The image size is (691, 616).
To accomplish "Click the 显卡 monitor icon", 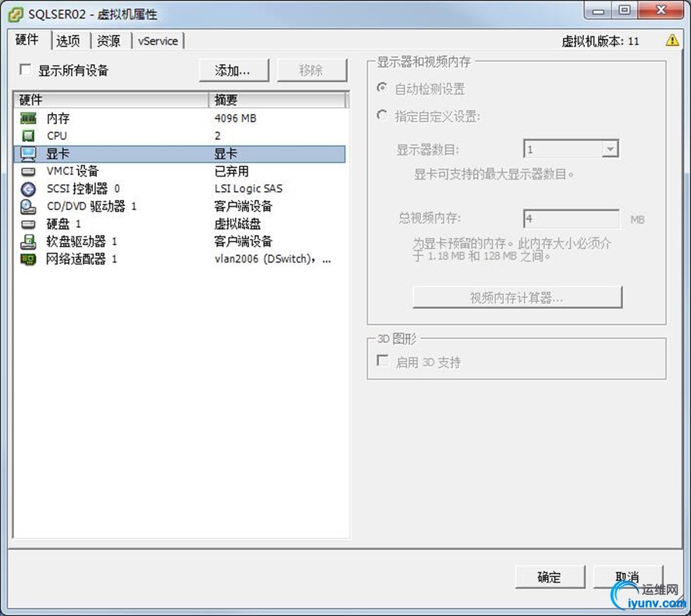I will pos(28,154).
